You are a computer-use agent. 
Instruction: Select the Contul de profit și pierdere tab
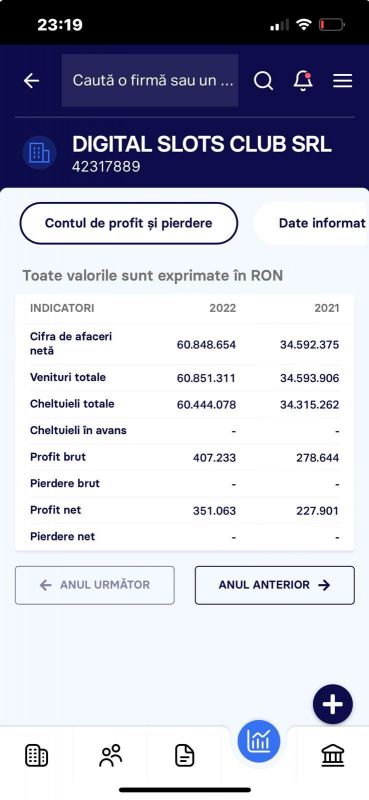point(129,223)
